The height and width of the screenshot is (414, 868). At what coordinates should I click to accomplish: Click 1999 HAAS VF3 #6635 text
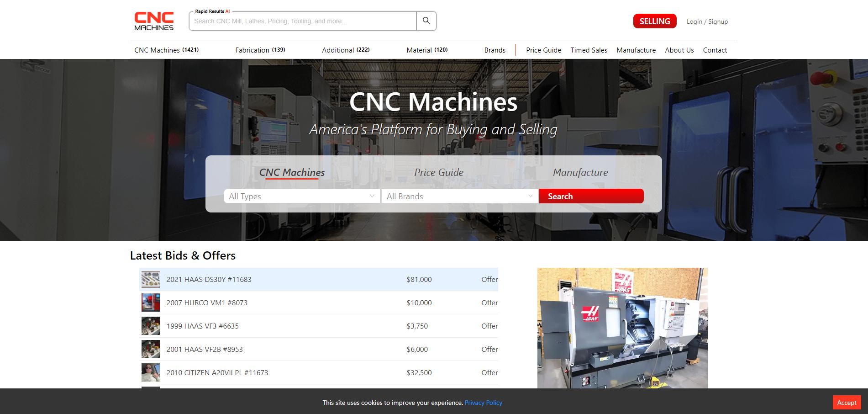click(x=202, y=326)
